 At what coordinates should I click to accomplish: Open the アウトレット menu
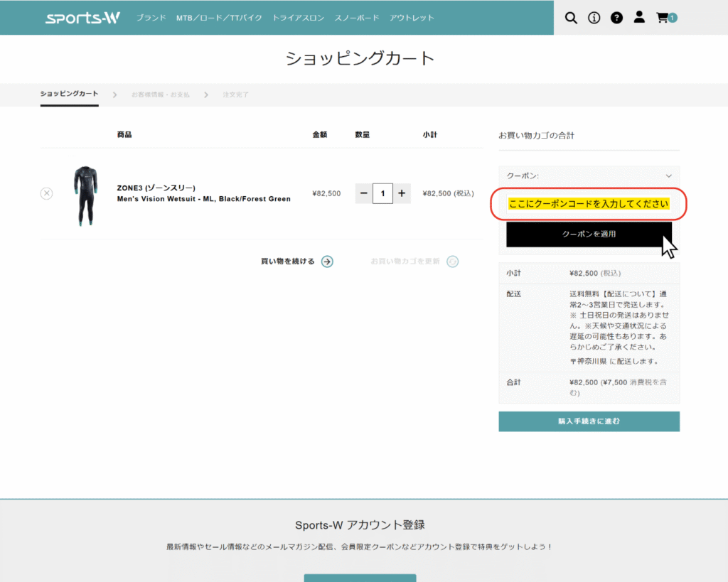412,18
